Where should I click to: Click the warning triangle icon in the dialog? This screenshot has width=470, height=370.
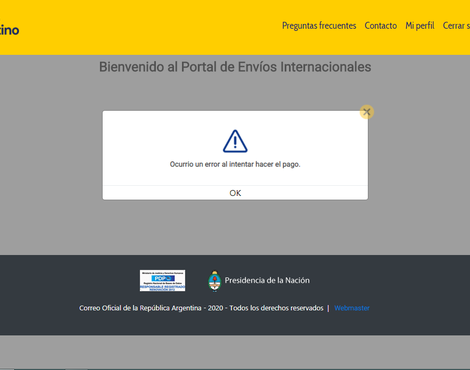(235, 141)
